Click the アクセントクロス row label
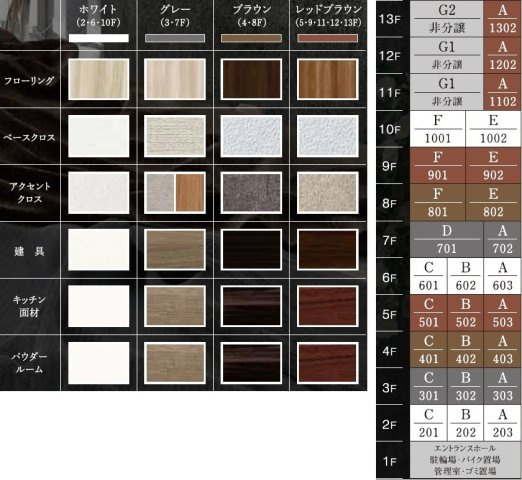522x480 pixels. pyautogui.click(x=30, y=193)
